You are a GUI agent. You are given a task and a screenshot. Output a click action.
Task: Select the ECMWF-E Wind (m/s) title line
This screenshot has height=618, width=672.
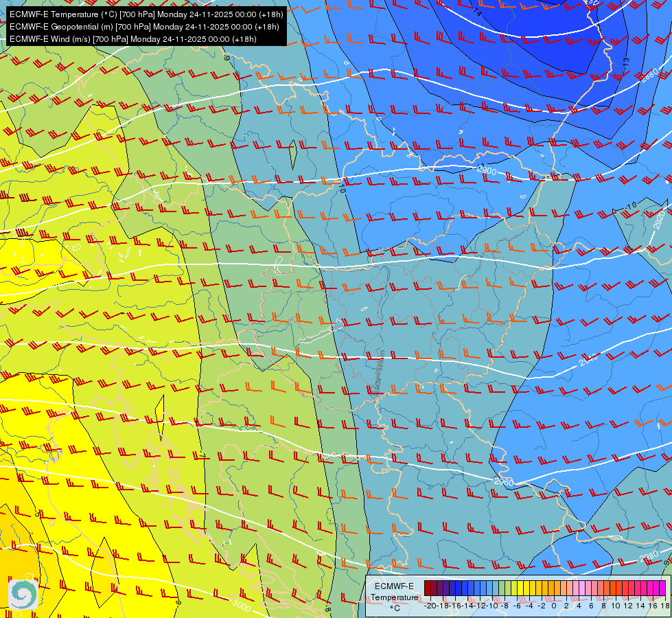133,39
